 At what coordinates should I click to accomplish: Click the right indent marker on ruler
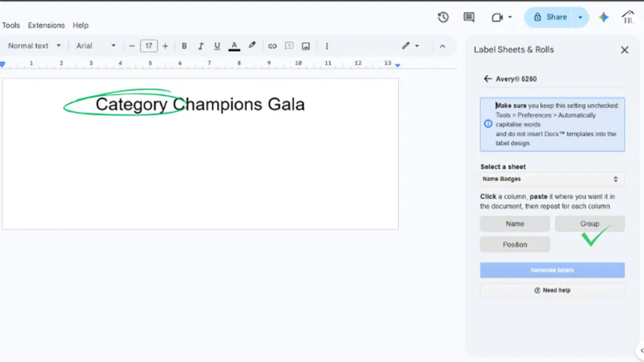coord(398,65)
